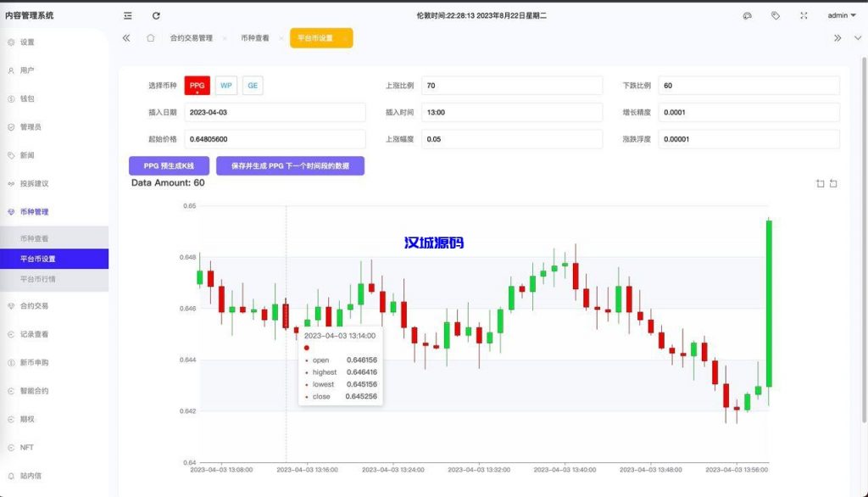
Task: Collapse the sidebar with the double-left chevron
Action: pyautogui.click(x=125, y=37)
